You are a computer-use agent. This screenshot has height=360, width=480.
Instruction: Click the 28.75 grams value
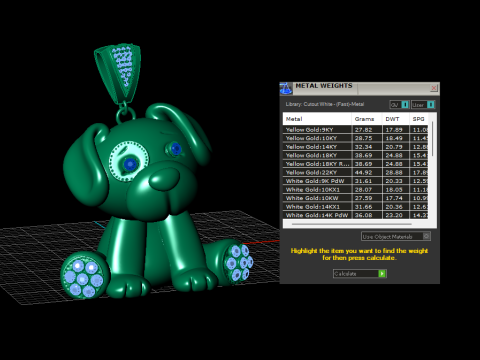(x=363, y=138)
